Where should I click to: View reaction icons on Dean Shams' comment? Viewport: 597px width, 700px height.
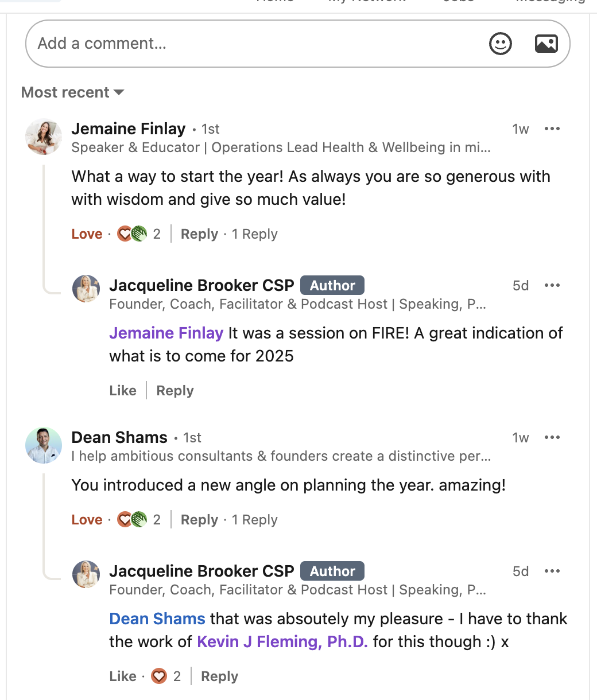(x=132, y=520)
